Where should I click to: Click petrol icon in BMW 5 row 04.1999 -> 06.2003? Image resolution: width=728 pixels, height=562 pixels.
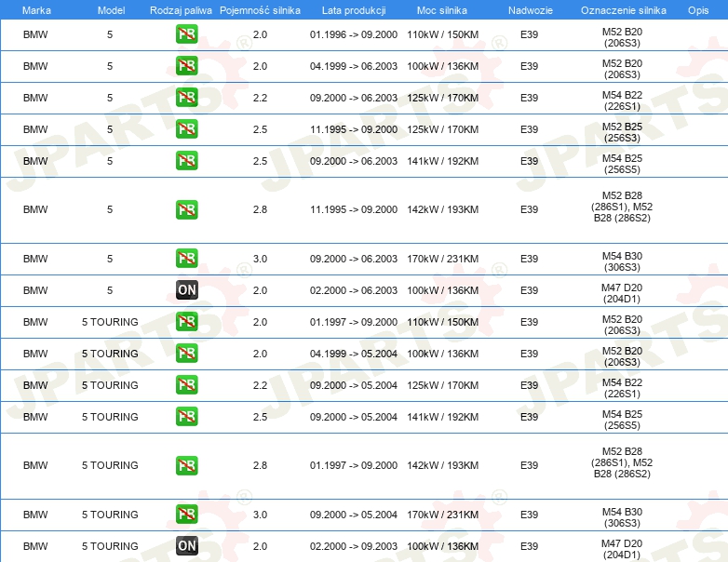186,66
